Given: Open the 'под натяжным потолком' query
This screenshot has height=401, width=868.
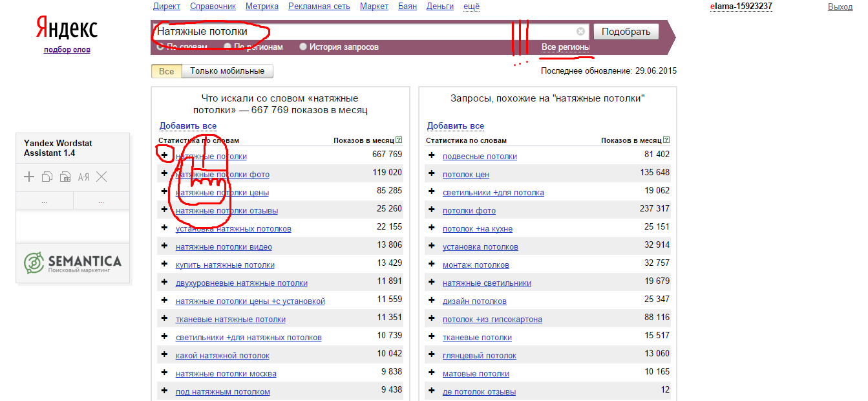Looking at the screenshot, I should (x=223, y=392).
